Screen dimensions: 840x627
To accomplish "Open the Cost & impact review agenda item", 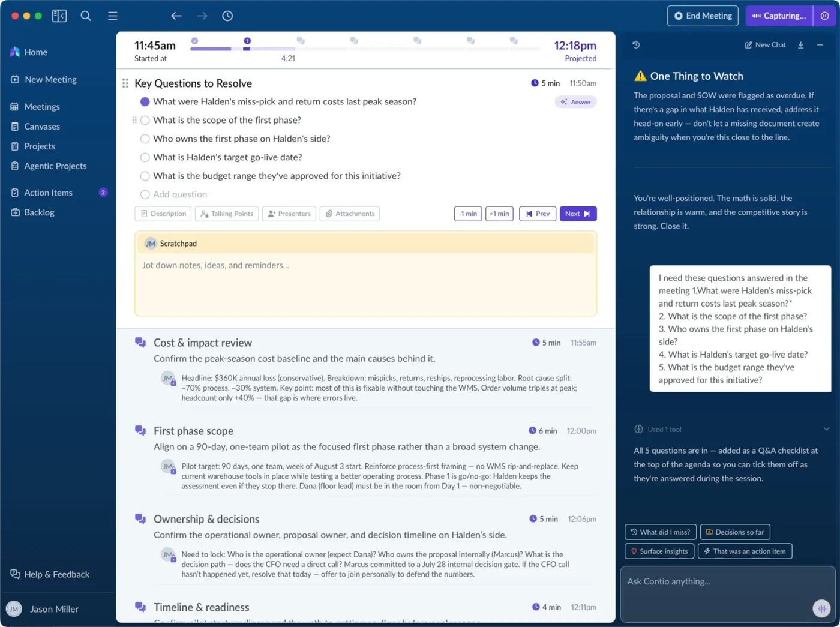I will tap(203, 343).
